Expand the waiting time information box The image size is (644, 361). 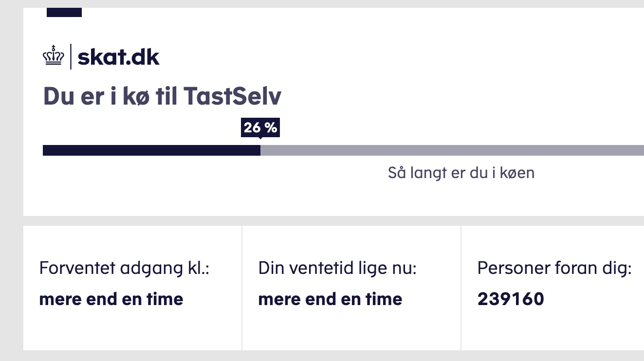click(351, 287)
